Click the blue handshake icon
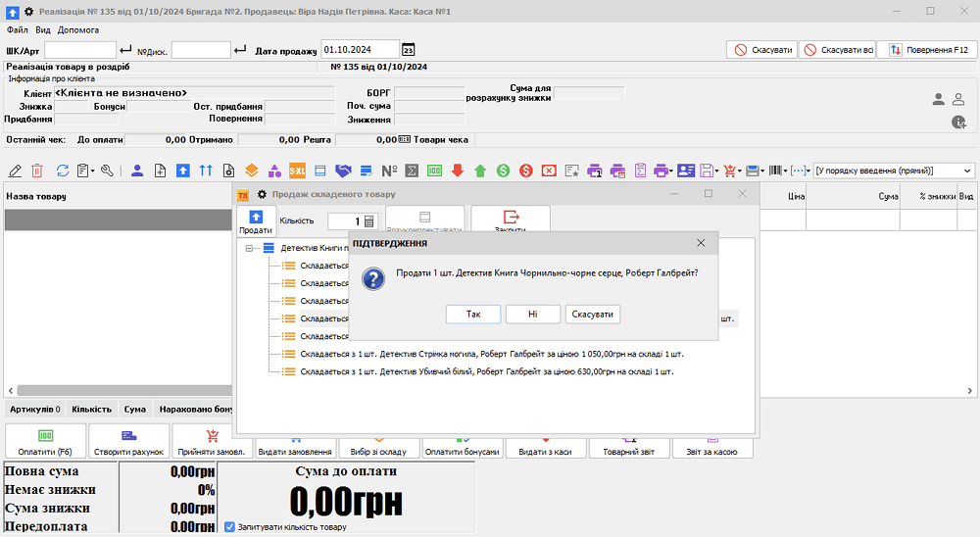The height and width of the screenshot is (537, 980). [x=344, y=171]
